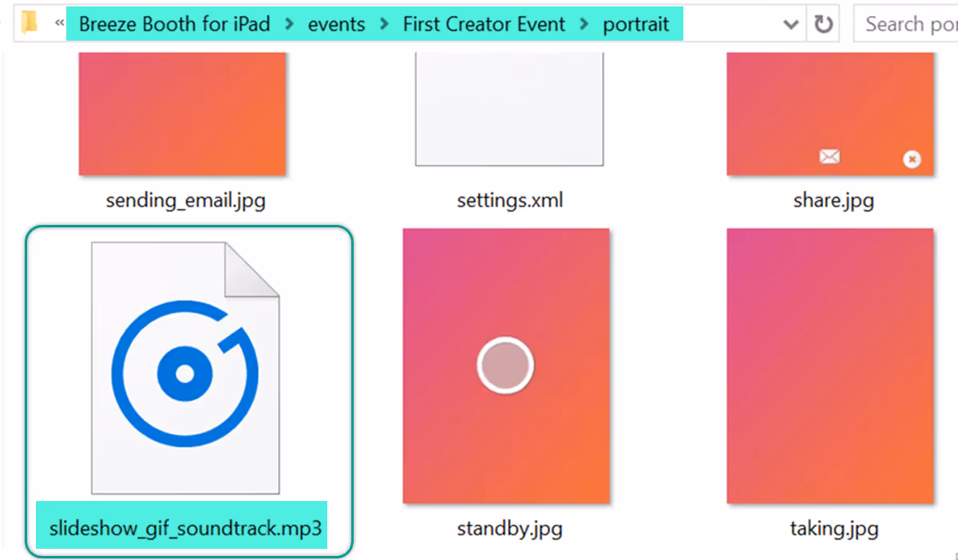Select the settings.xml file icon
The width and height of the screenshot is (958, 560).
click(x=509, y=109)
